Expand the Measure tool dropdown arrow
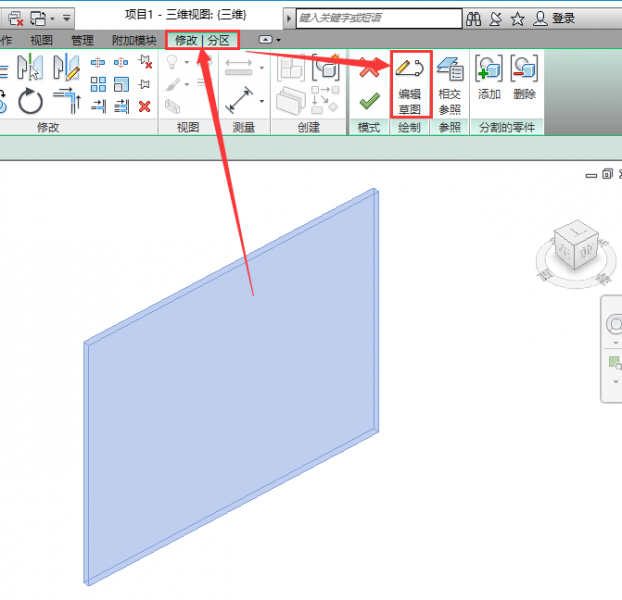The height and width of the screenshot is (600, 622). [x=262, y=68]
